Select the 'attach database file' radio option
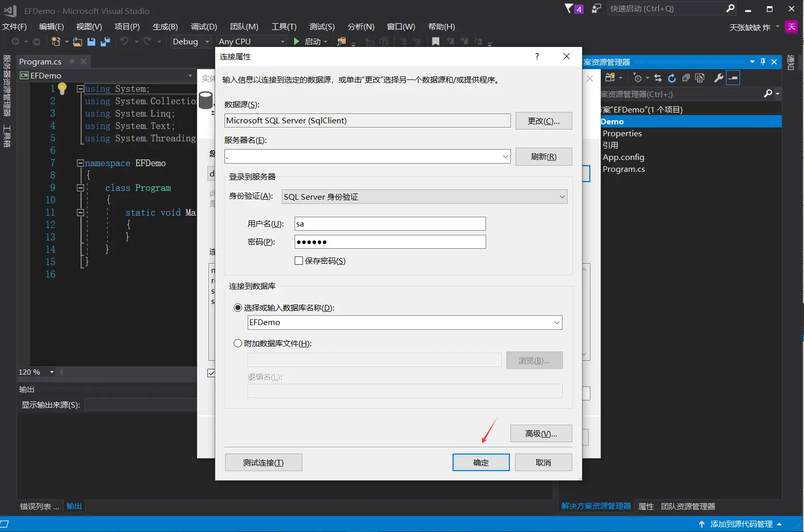804x532 pixels. (238, 343)
